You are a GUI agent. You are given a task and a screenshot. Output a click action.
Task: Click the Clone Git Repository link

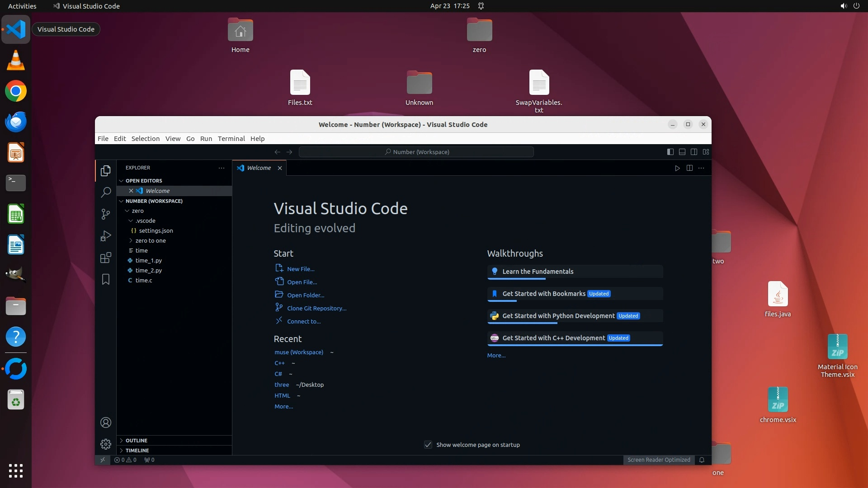pyautogui.click(x=316, y=308)
